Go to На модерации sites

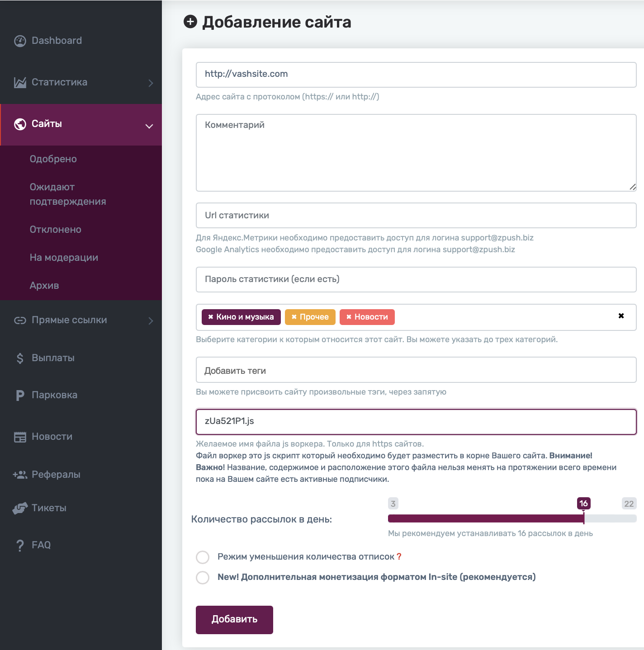64,258
